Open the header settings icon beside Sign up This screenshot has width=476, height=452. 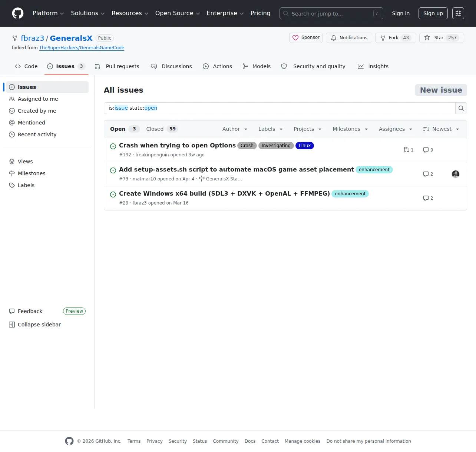(458, 13)
